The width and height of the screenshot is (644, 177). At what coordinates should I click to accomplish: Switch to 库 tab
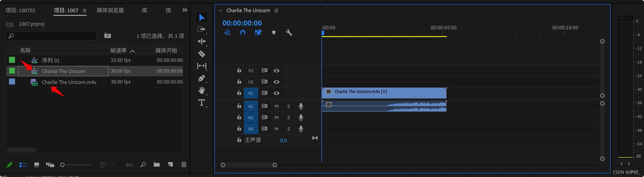(145, 10)
